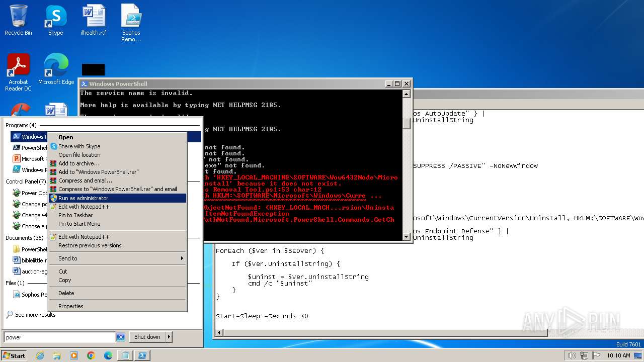Image resolution: width=644 pixels, height=362 pixels.
Task: Maximize the Windows PowerShell window
Action: click(x=397, y=84)
